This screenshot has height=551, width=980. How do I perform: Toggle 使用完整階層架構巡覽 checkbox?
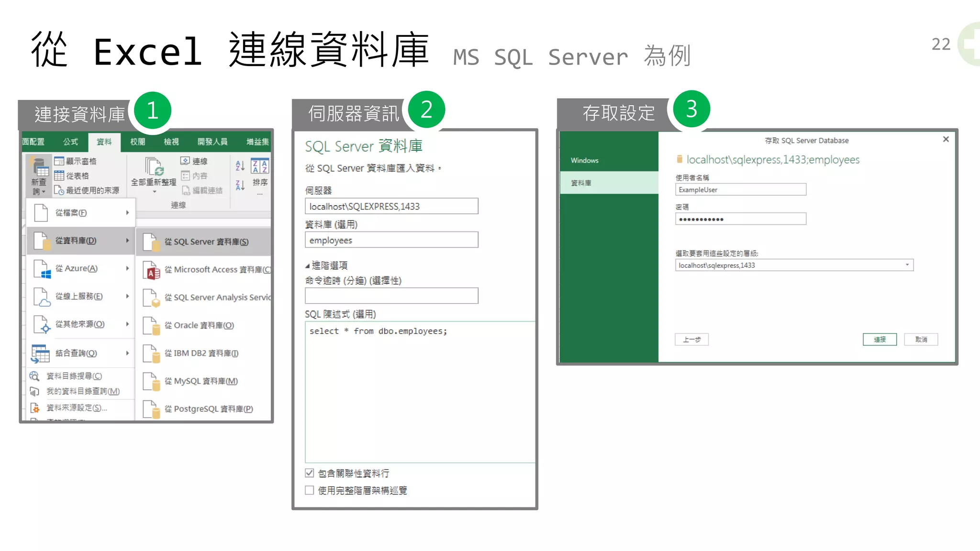coord(310,490)
